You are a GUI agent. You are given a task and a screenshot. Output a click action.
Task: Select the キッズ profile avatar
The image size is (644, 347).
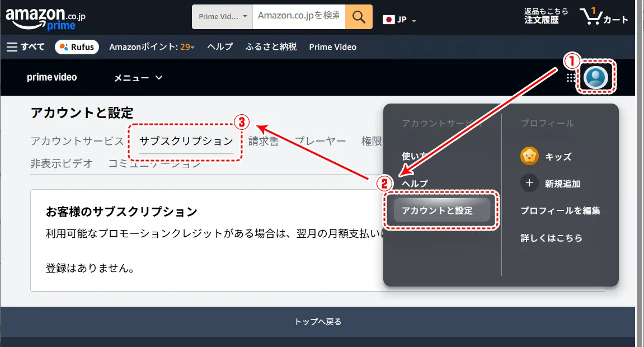pyautogui.click(x=529, y=156)
